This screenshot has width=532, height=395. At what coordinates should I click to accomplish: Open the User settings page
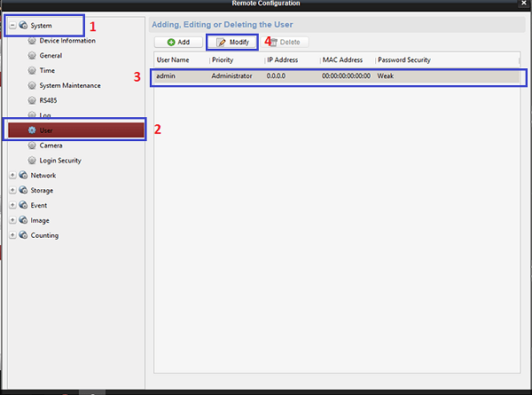(x=46, y=130)
